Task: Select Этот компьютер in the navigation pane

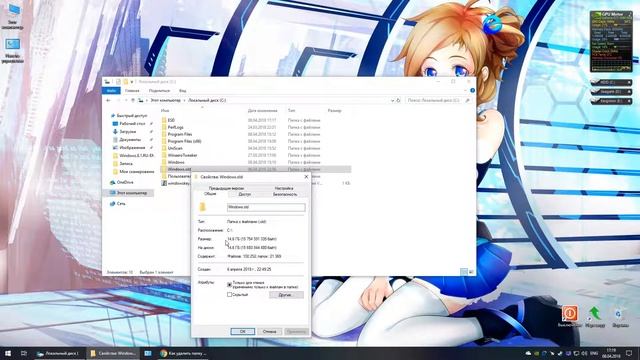Action: coord(131,193)
